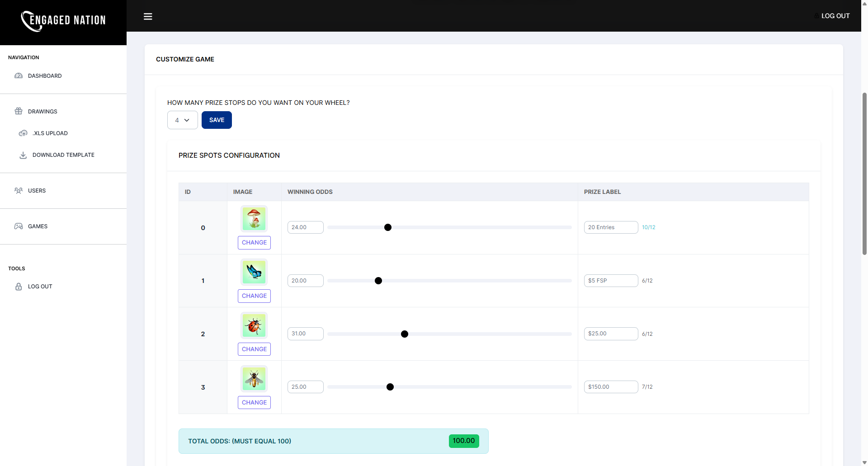Edit the $5 FSP prize label field
This screenshot has height=466, width=868.
tap(611, 280)
